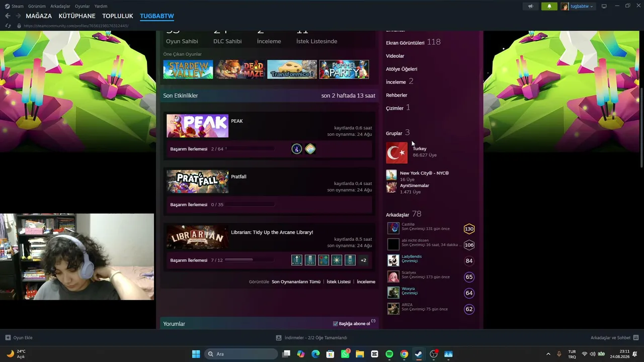View the first Librarian achievement icon
This screenshot has height=362, width=644.
(297, 260)
